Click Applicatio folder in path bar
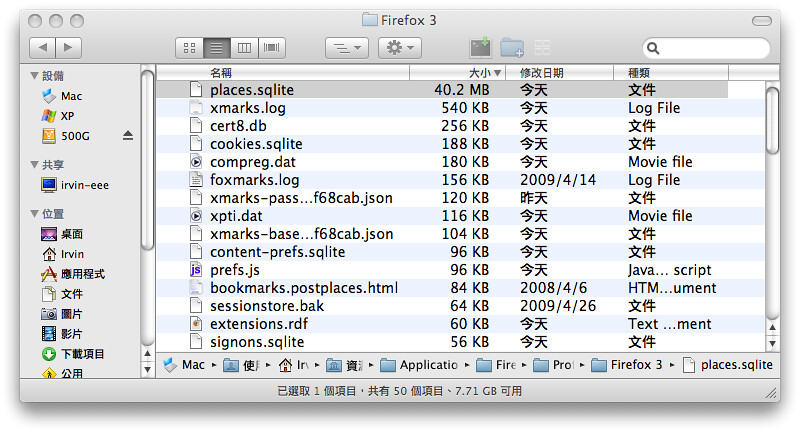The width and height of the screenshot is (800, 432). pos(419,365)
